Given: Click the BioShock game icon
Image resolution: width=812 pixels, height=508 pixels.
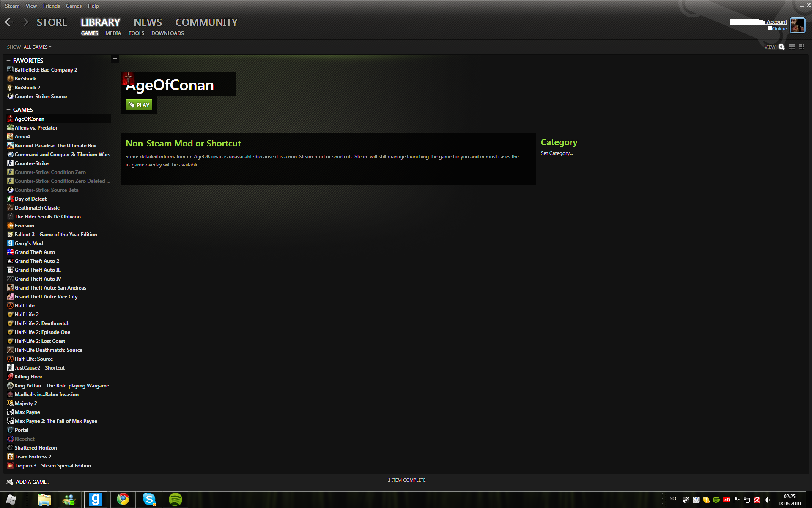Looking at the screenshot, I should click(x=10, y=79).
